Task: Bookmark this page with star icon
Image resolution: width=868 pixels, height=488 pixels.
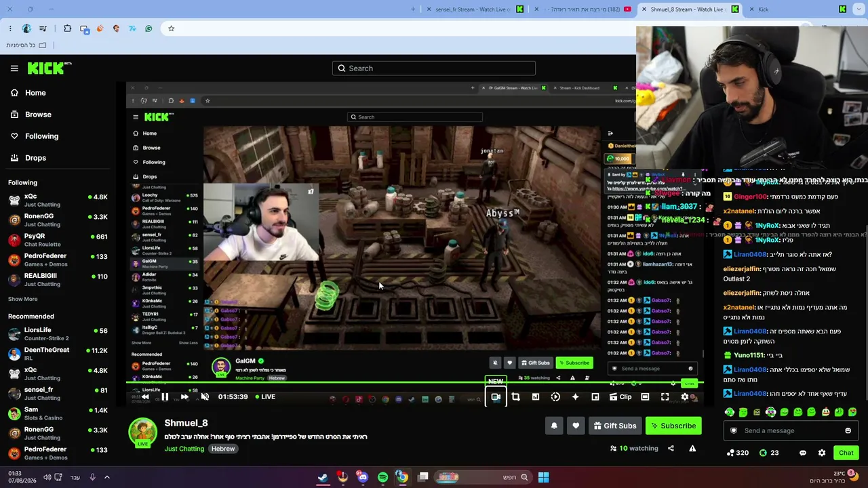Action: coord(171,28)
